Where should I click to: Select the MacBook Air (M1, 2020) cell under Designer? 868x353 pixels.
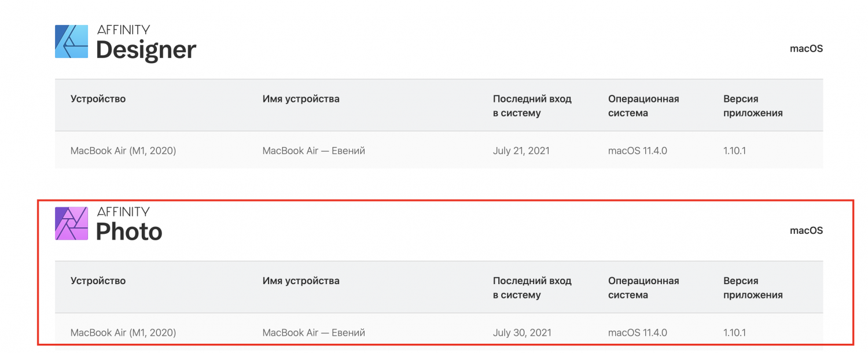123,151
